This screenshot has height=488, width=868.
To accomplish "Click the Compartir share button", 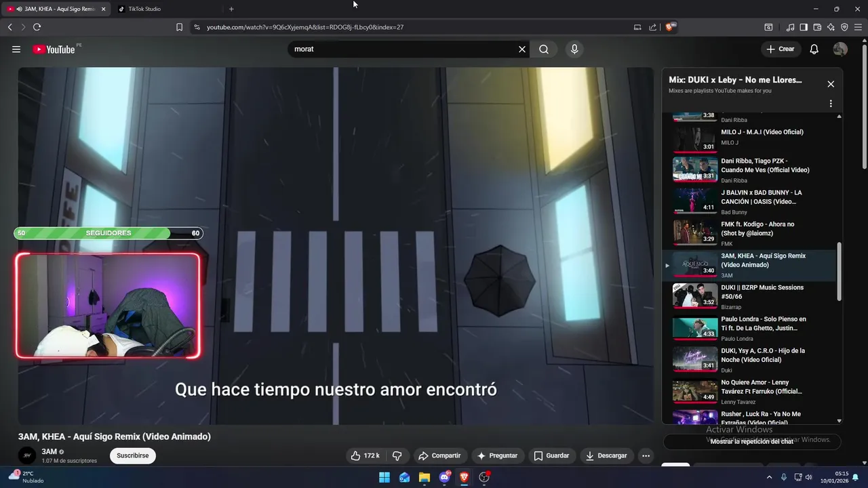I will click(x=439, y=455).
